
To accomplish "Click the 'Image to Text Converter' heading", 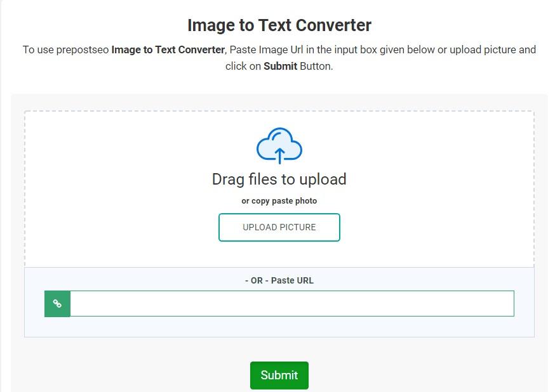I will (279, 25).
